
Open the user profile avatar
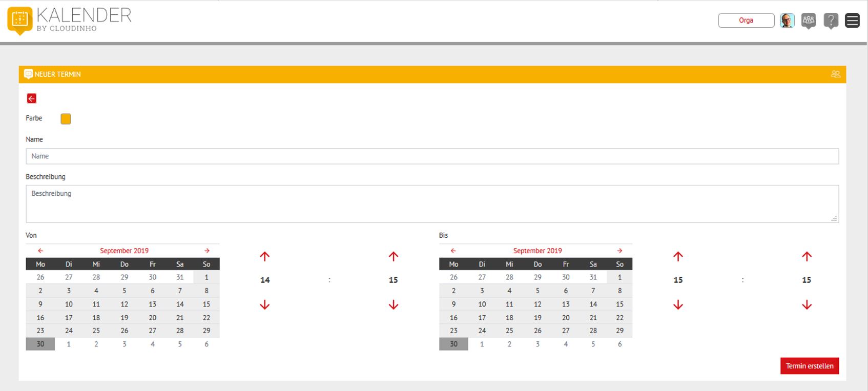(x=787, y=20)
